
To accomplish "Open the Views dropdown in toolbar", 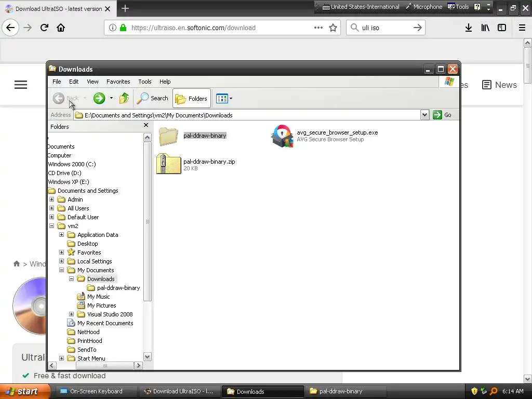I will [224, 98].
